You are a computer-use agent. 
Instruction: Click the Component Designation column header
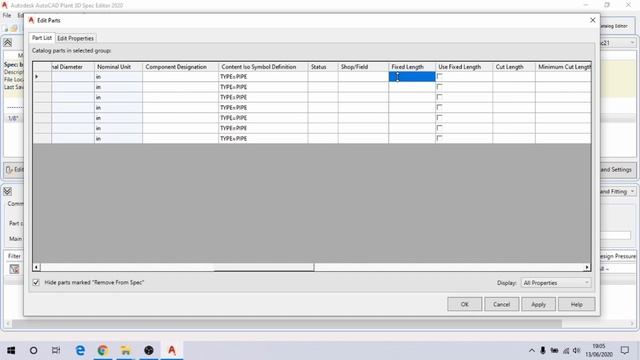point(180,67)
